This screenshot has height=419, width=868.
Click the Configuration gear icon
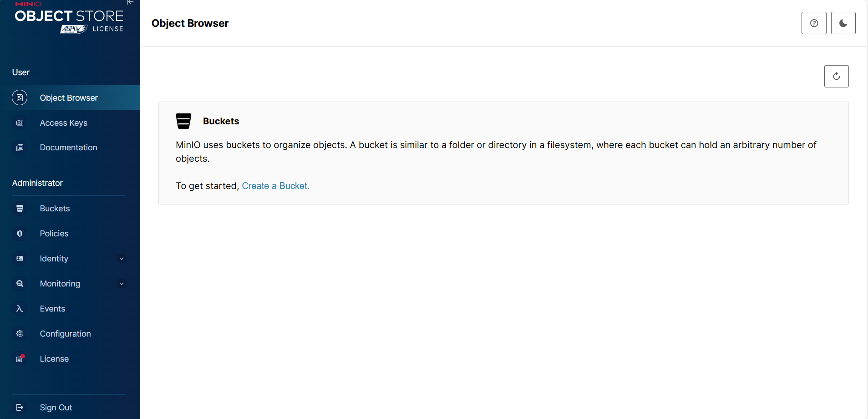pos(20,334)
